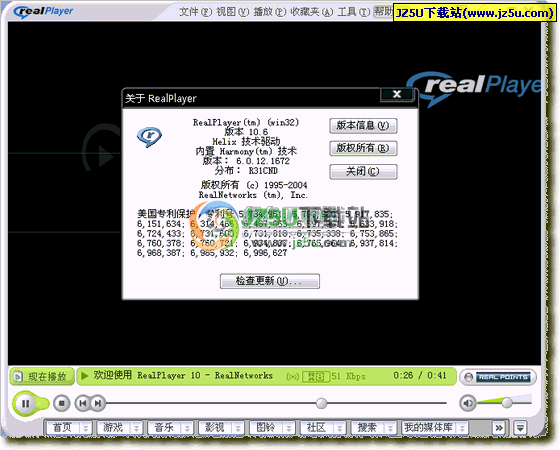This screenshot has width=560, height=450.
Task: Click the playback seek slider handle
Action: 321,403
